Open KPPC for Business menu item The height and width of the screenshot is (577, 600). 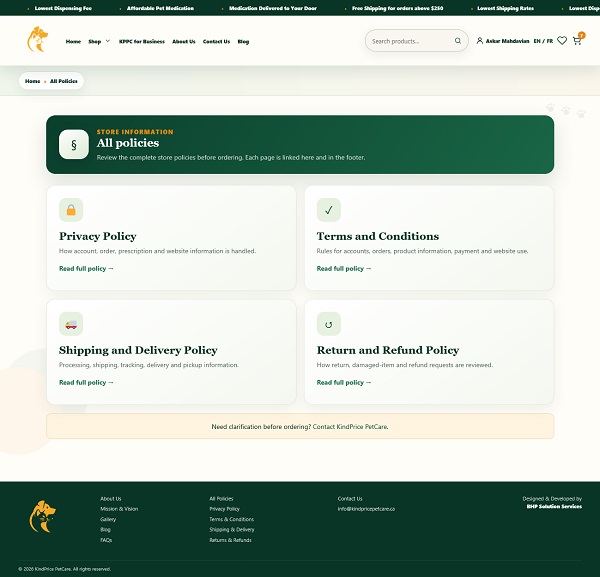coord(142,41)
